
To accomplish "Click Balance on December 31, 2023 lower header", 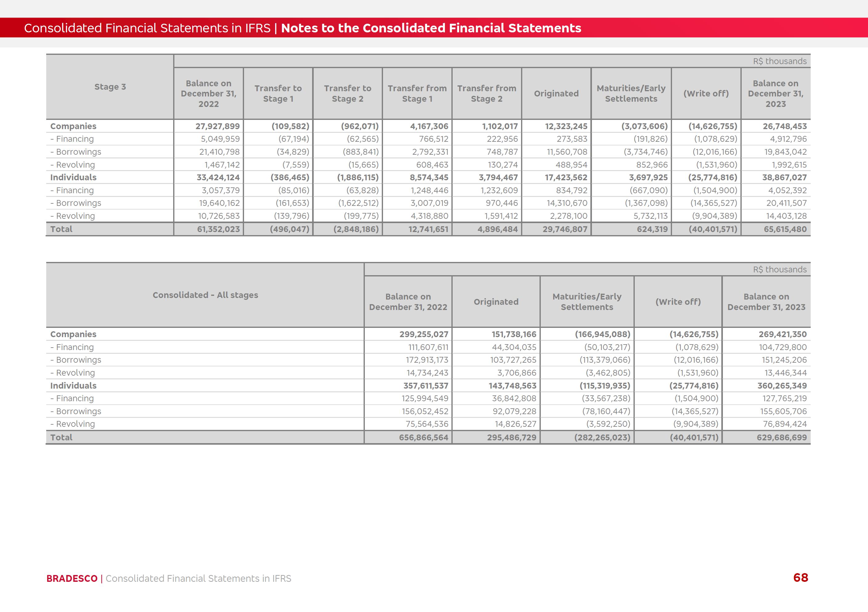I will [766, 302].
